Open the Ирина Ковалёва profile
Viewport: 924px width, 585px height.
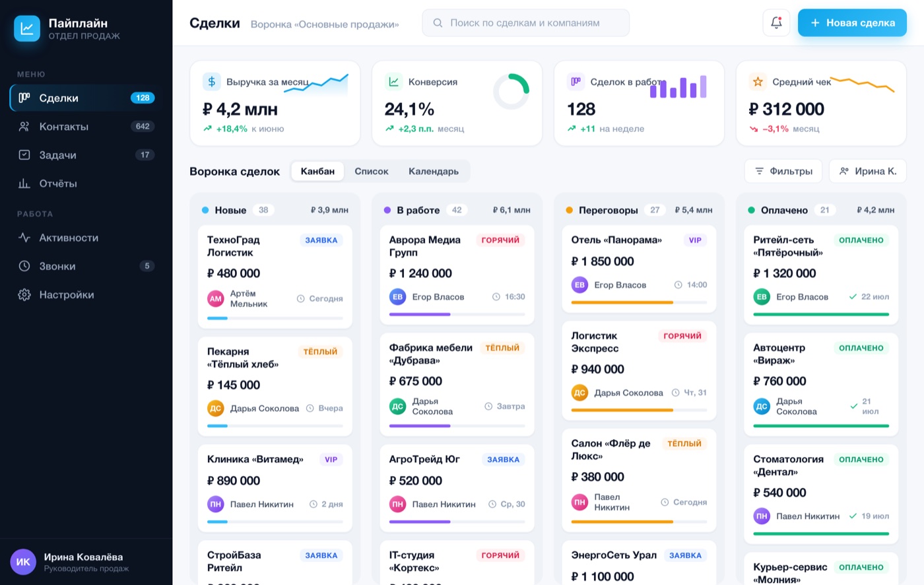pos(86,562)
